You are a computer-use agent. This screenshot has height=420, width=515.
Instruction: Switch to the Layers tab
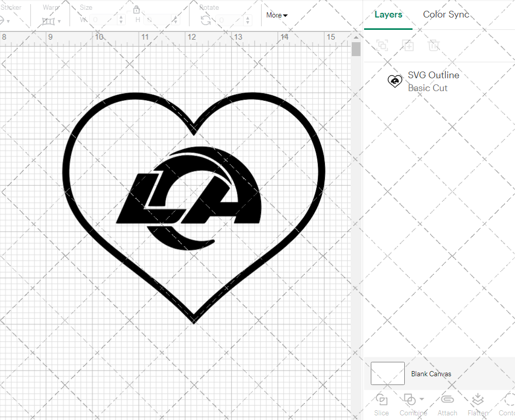click(388, 14)
